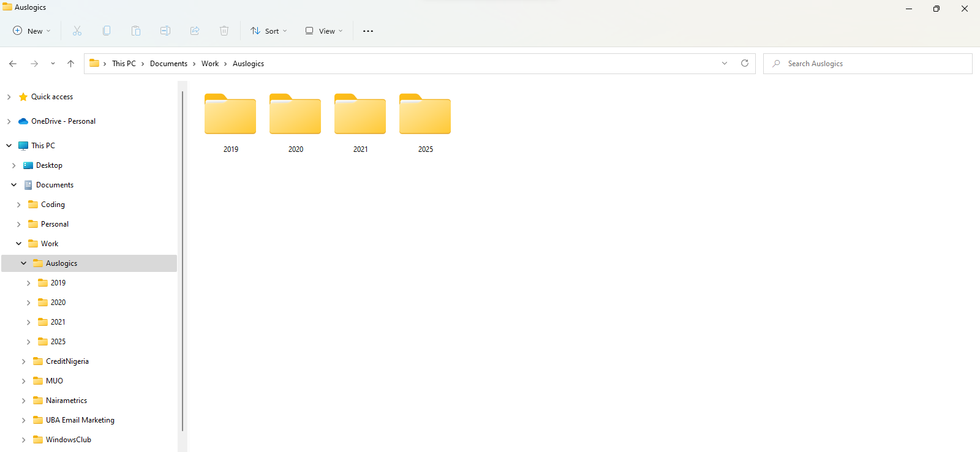980x452 pixels.
Task: Select the 2021 folder in main pane
Action: [360, 123]
